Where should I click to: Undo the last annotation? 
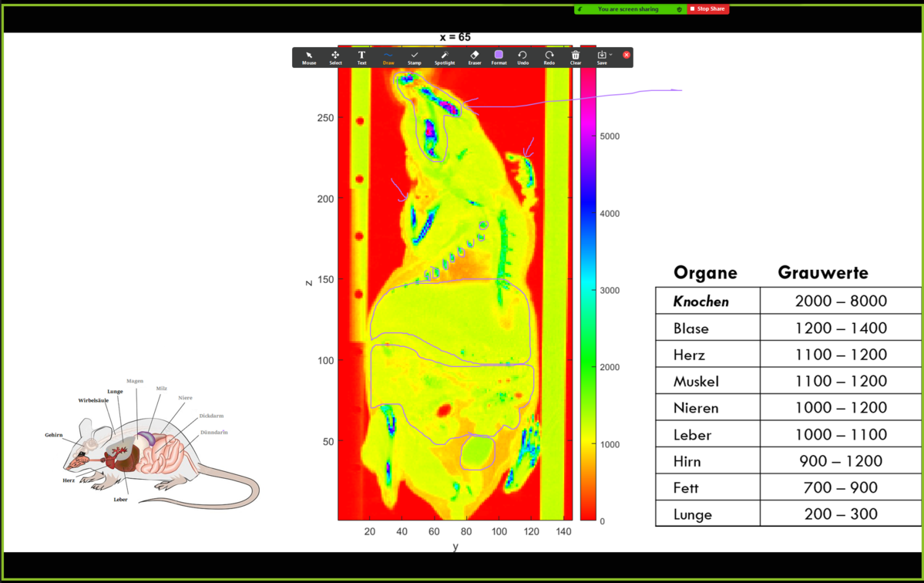coord(522,57)
